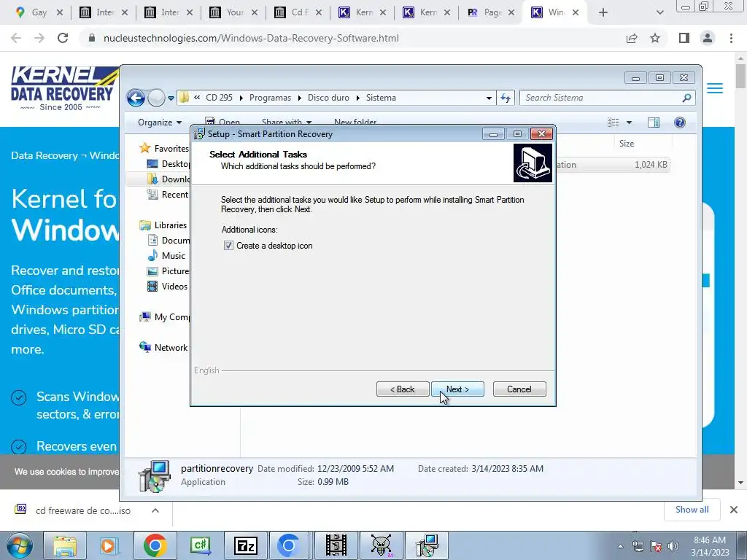Refresh the Sistema folder view
The image size is (747, 560).
point(506,98)
